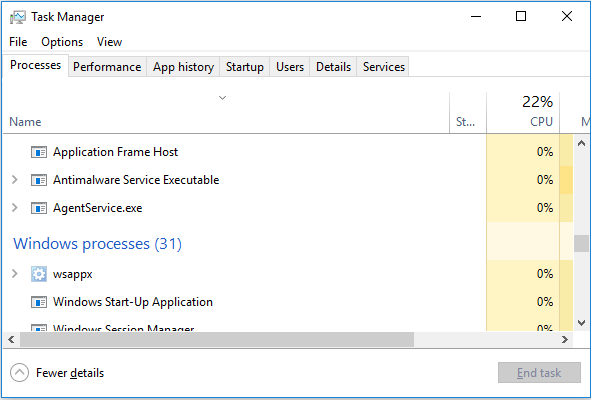Screen dimensions: 591x400
Task: Click the Windows processes (31) group heading
Action: tap(97, 244)
